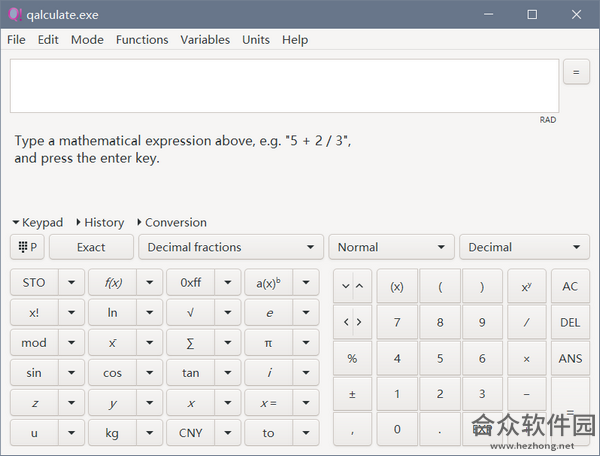600x456 pixels.
Task: Open the File menu
Action: point(16,40)
